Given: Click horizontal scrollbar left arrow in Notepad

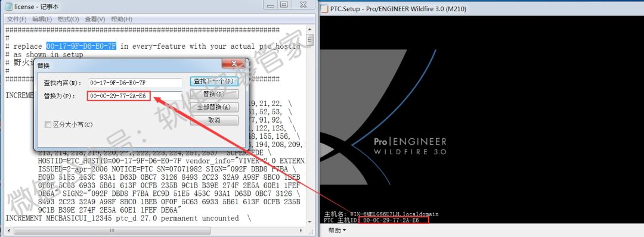Looking at the screenshot, I should coord(8,230).
